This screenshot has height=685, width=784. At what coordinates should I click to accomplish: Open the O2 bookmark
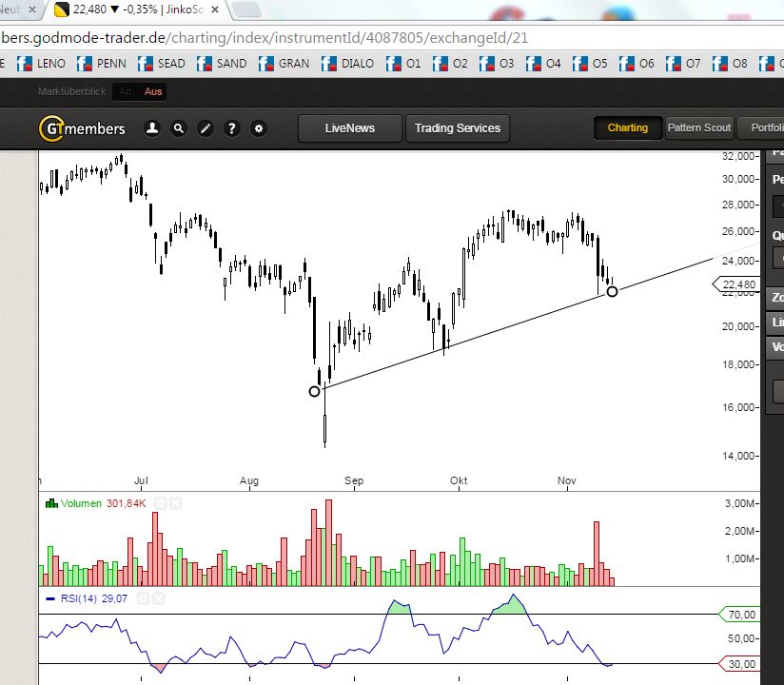coord(450,64)
